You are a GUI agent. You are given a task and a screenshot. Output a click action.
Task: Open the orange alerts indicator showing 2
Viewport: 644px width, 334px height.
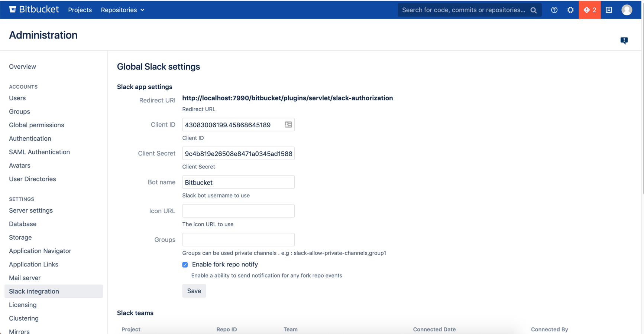[590, 10]
